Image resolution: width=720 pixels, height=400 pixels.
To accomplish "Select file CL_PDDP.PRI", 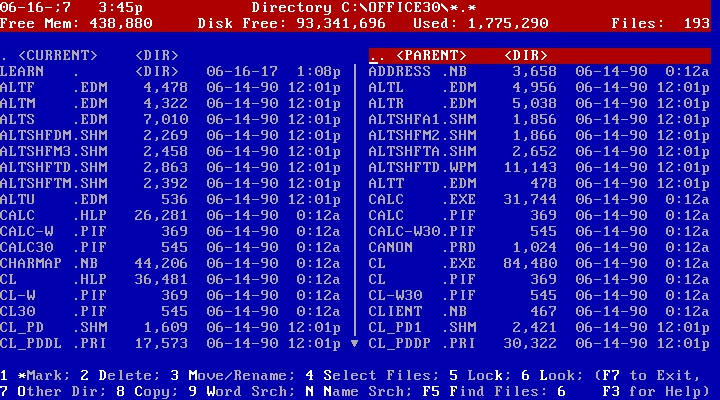I will 540,344.
